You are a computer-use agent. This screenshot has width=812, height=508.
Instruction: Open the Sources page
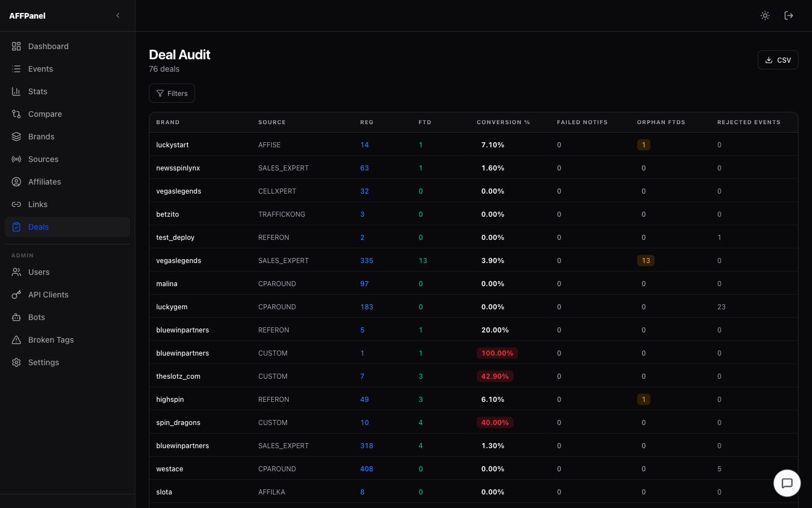coord(43,159)
